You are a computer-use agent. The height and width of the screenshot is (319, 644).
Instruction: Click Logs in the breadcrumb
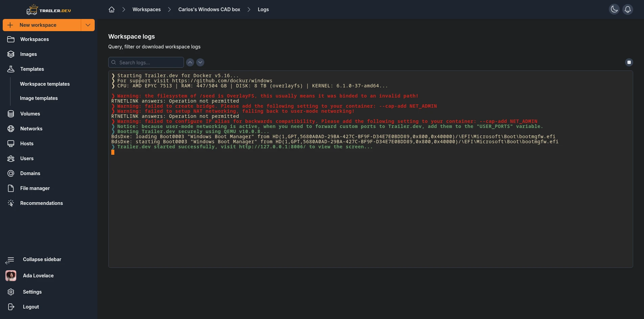pos(263,9)
